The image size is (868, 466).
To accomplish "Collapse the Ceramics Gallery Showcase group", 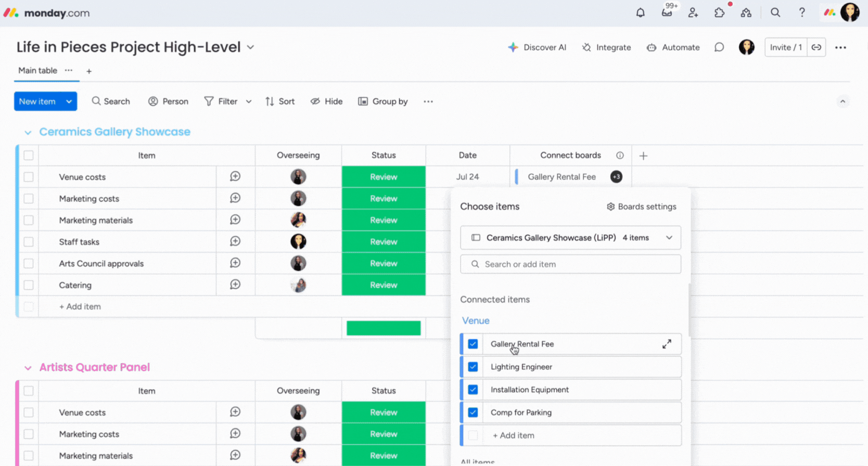I will point(28,132).
